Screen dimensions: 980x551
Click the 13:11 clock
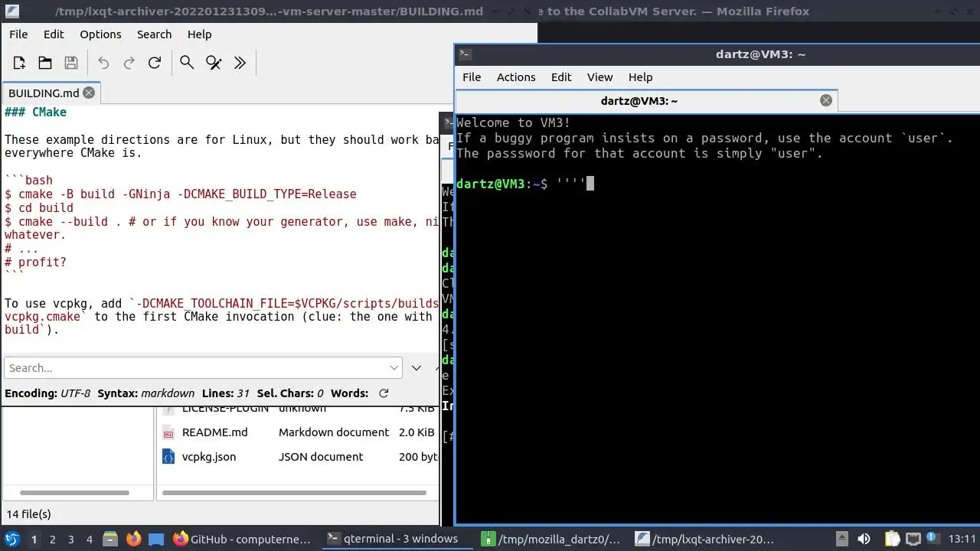[962, 539]
